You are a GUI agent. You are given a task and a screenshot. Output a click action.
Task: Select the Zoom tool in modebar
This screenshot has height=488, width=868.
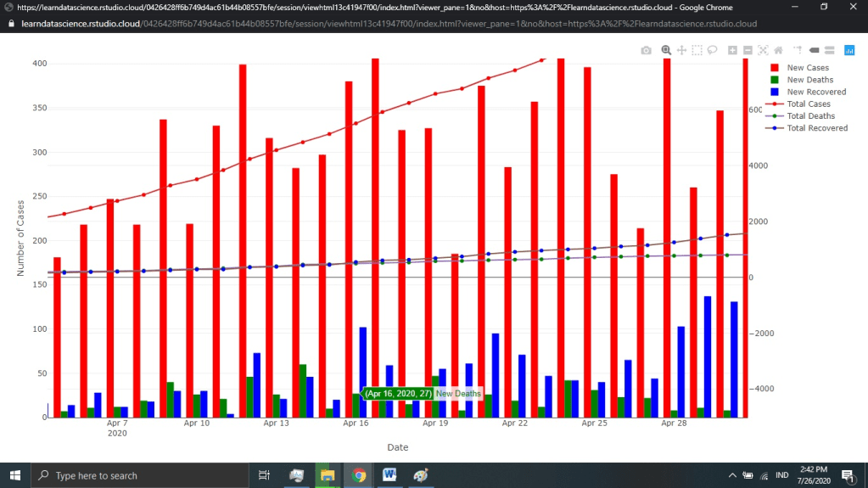click(x=666, y=50)
